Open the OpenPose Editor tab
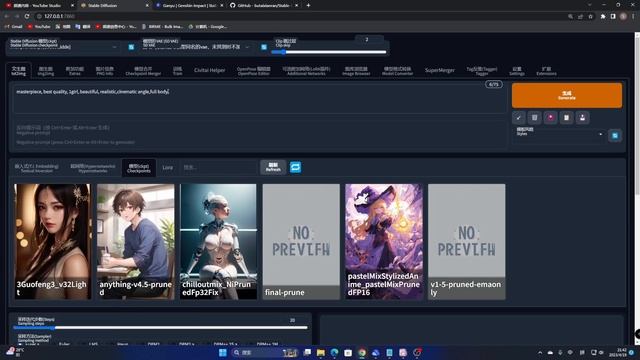 254,71
